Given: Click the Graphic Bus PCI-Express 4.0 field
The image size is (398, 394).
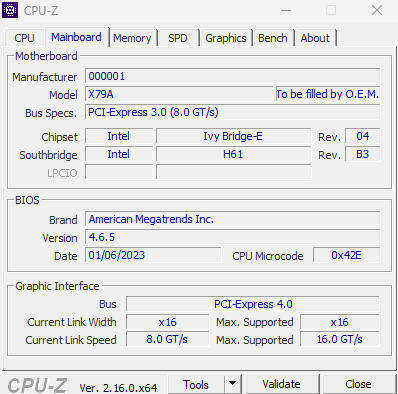Looking at the screenshot, I should 253,304.
